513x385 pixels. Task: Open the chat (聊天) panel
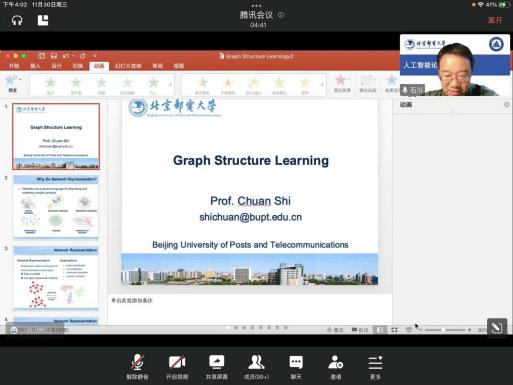point(296,367)
